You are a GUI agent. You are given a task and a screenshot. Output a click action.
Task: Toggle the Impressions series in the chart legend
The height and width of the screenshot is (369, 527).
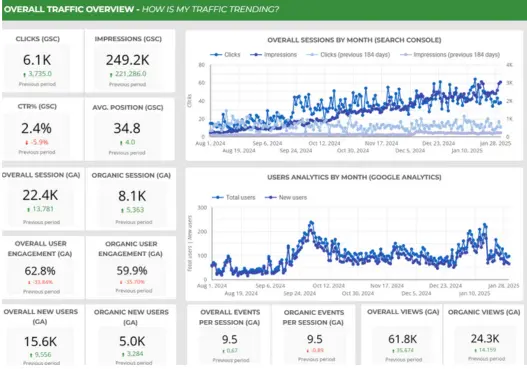click(x=274, y=54)
